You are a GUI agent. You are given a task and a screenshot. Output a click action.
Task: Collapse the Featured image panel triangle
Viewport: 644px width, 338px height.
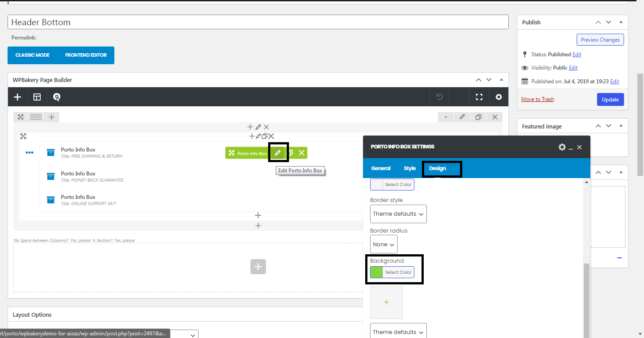[621, 126]
